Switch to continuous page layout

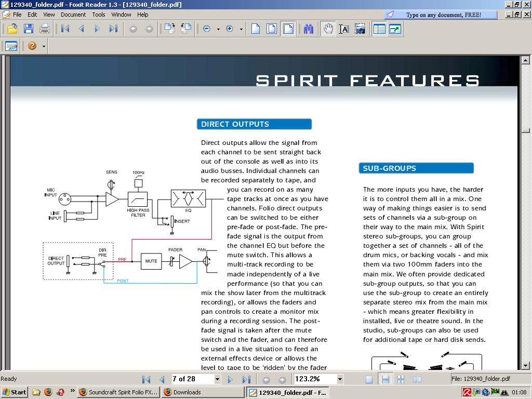[385, 379]
